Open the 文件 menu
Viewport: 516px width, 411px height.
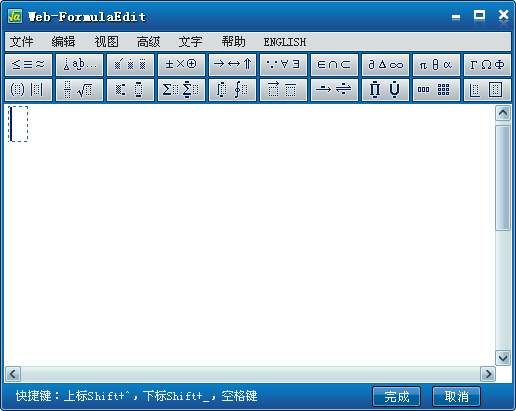(x=22, y=42)
